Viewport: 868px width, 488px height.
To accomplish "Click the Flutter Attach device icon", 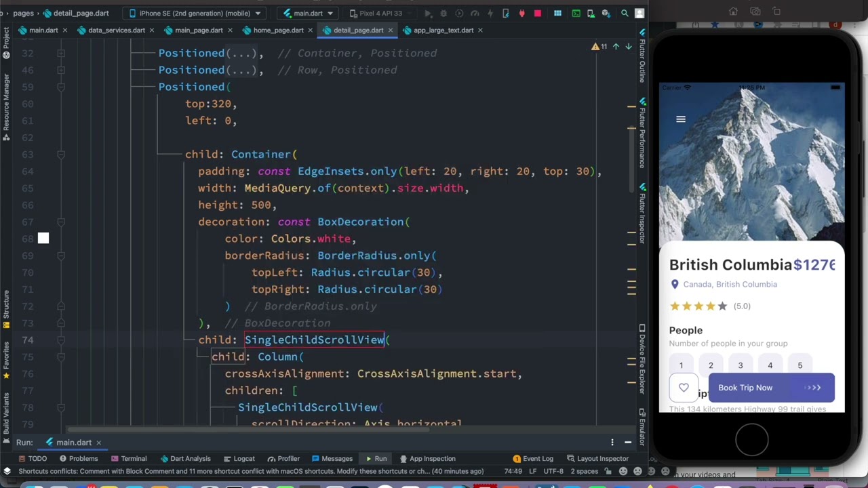I will click(x=506, y=14).
